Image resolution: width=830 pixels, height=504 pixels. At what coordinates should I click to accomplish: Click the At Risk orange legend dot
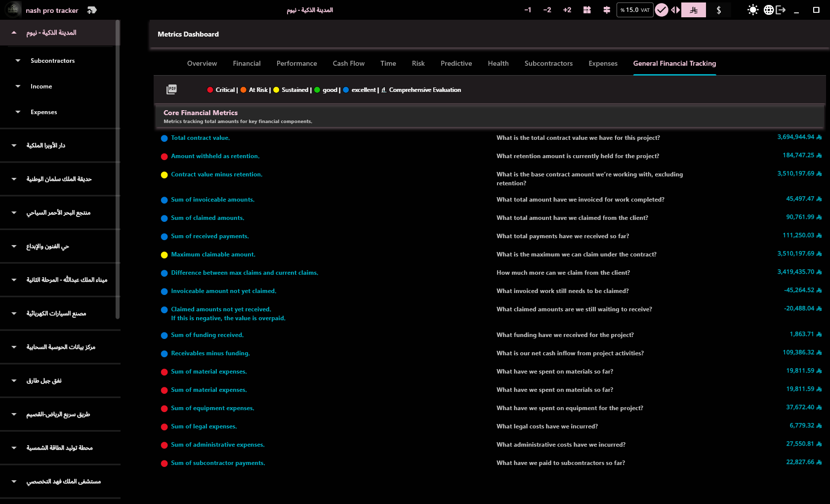(243, 90)
